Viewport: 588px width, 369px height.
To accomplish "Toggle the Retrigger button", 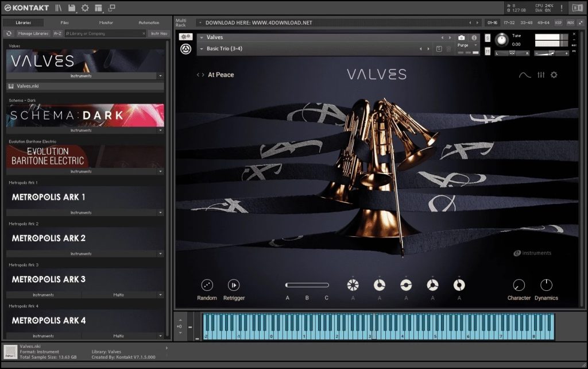I will click(234, 285).
